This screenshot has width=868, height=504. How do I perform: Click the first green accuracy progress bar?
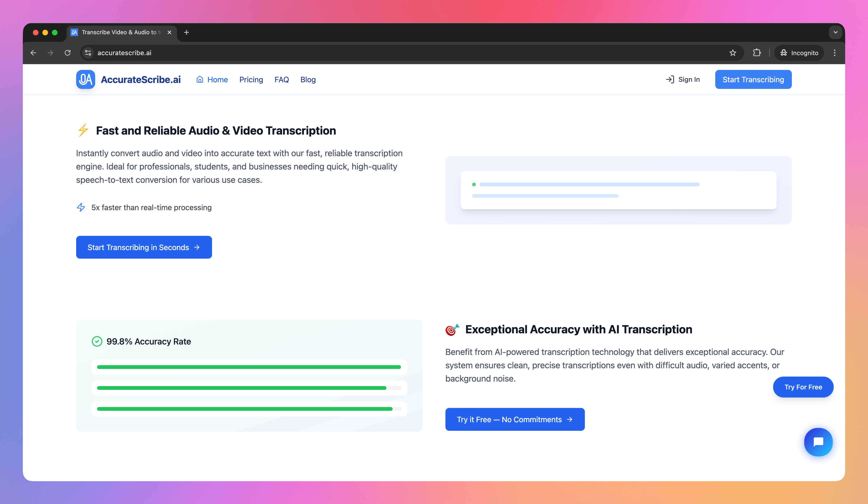(249, 367)
